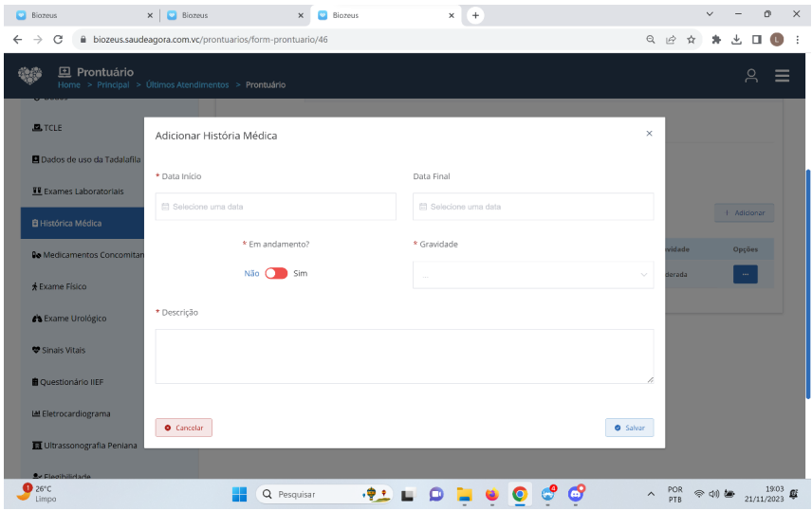Open the browser extensions puzzle icon
Image resolution: width=812 pixels, height=511 pixels.
tap(716, 40)
